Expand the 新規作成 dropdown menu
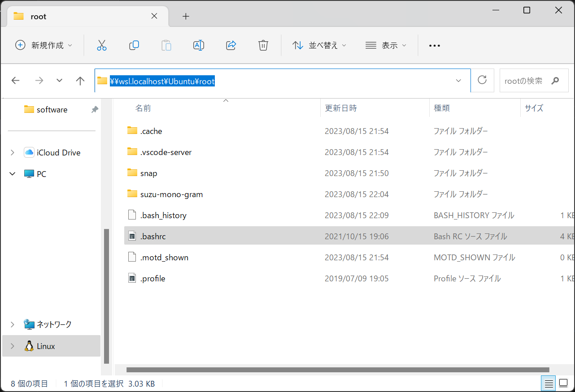 pos(43,45)
